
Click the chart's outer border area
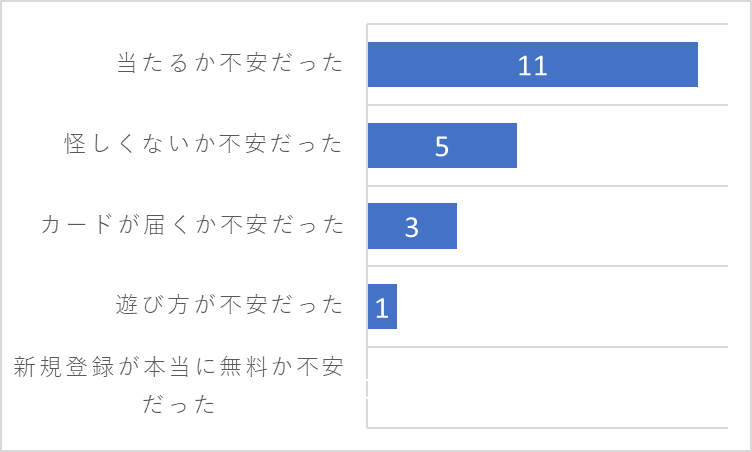[x=376, y=2]
